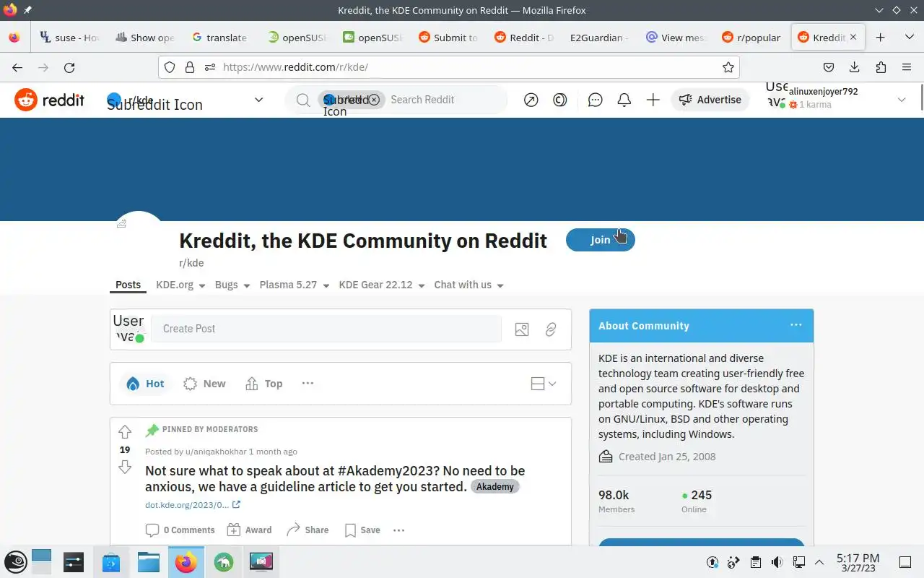
Task: Create a post with plus icon
Action: (x=653, y=100)
